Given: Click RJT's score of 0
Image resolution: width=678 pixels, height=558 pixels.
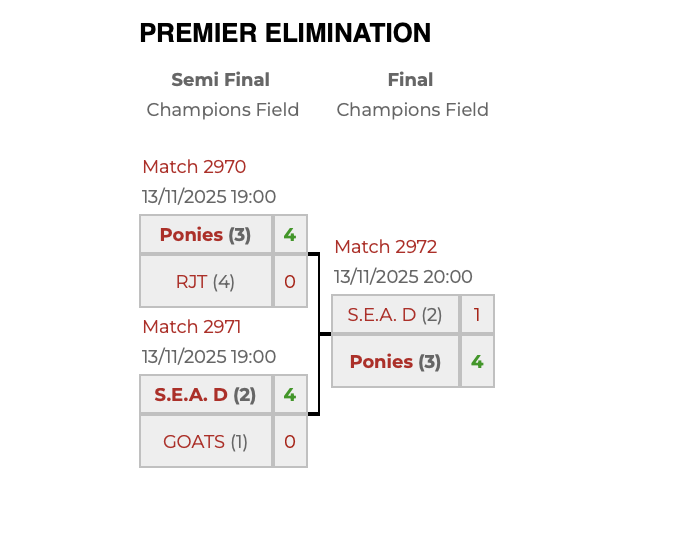Looking at the screenshot, I should [290, 282].
